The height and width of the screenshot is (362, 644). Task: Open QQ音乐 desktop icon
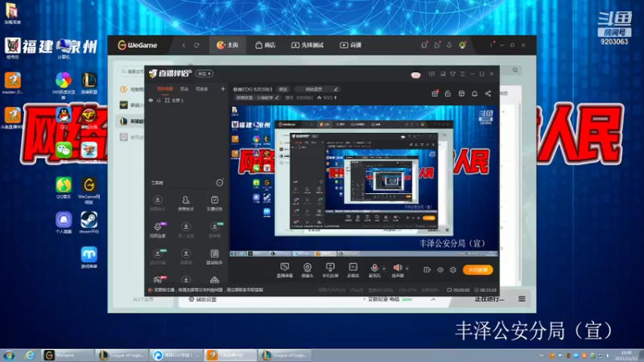pos(64,188)
